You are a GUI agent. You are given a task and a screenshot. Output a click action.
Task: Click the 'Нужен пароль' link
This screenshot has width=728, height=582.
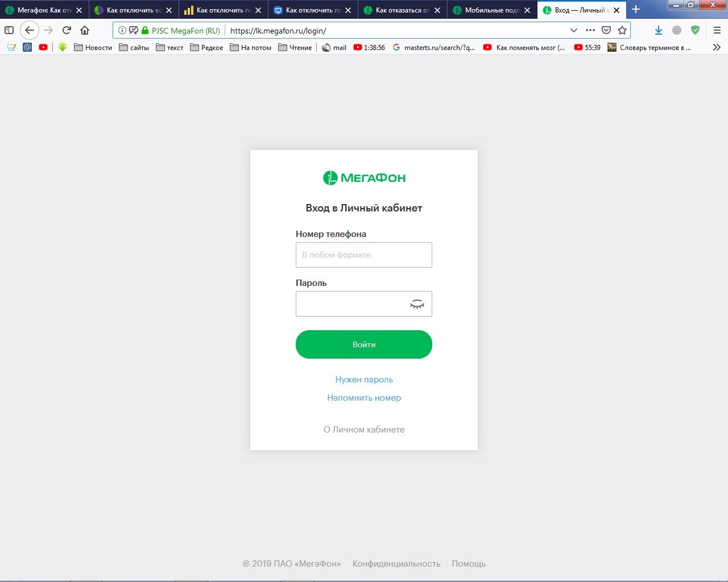[x=364, y=380]
